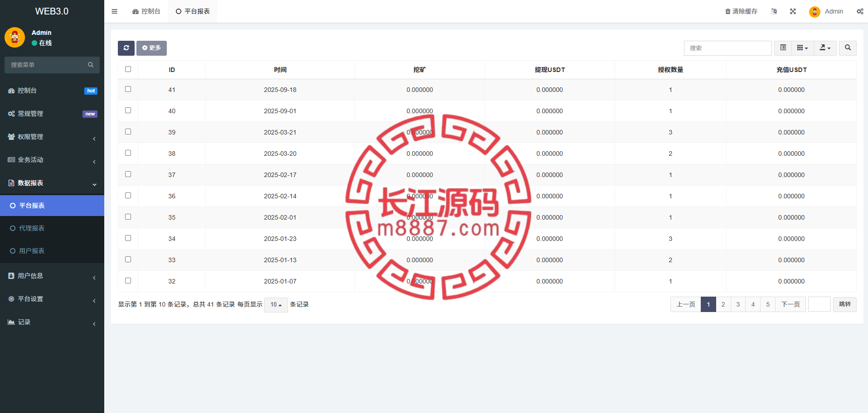868x413 pixels.
Task: Toggle the table card view icon
Action: (783, 48)
